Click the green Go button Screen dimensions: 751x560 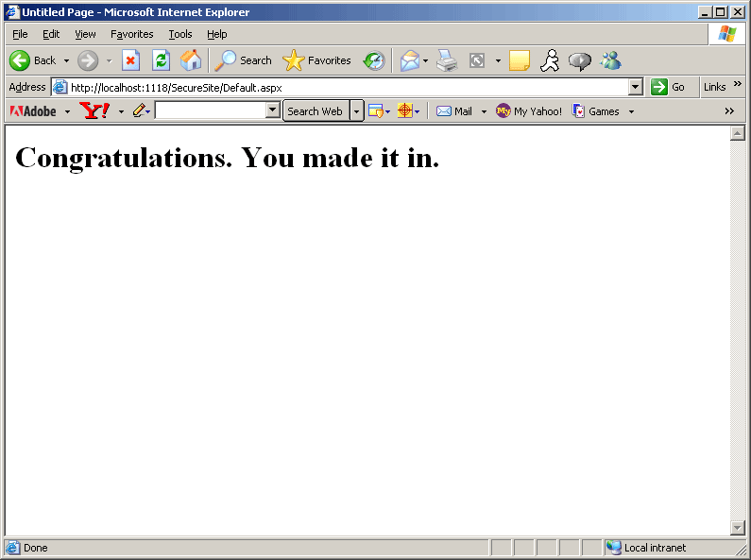tap(668, 87)
